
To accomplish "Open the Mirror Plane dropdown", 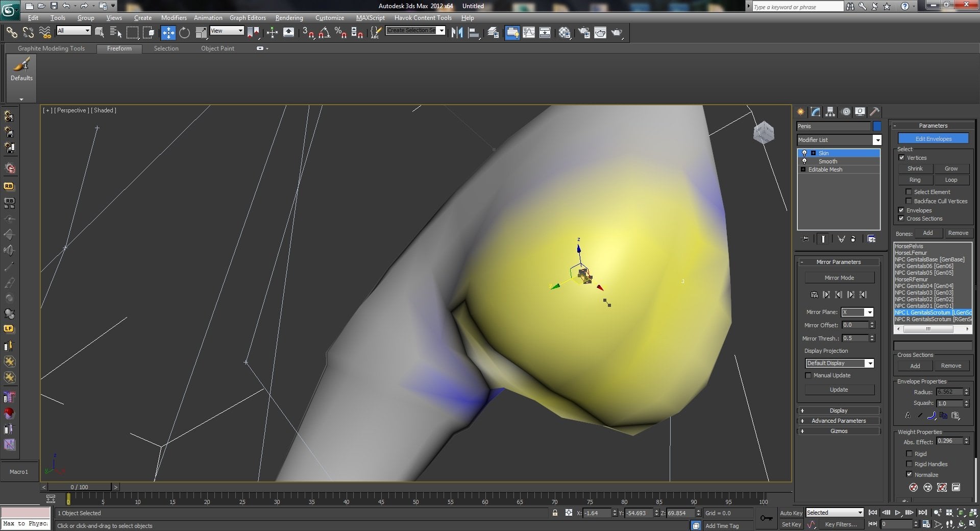I will 857,312.
